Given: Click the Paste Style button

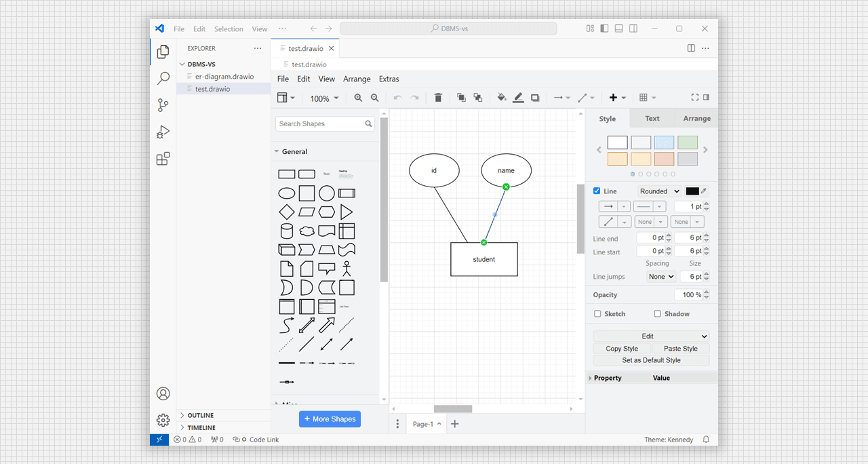Looking at the screenshot, I should [x=680, y=349].
